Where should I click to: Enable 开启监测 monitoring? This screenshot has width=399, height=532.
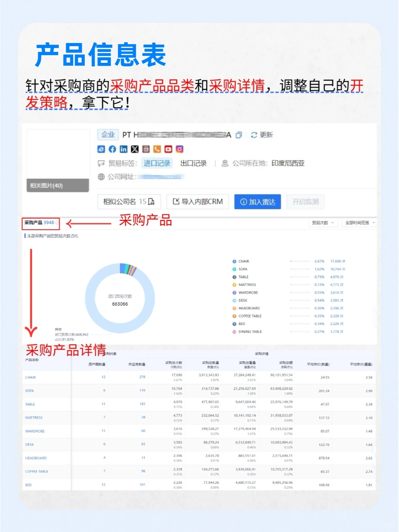tap(306, 202)
